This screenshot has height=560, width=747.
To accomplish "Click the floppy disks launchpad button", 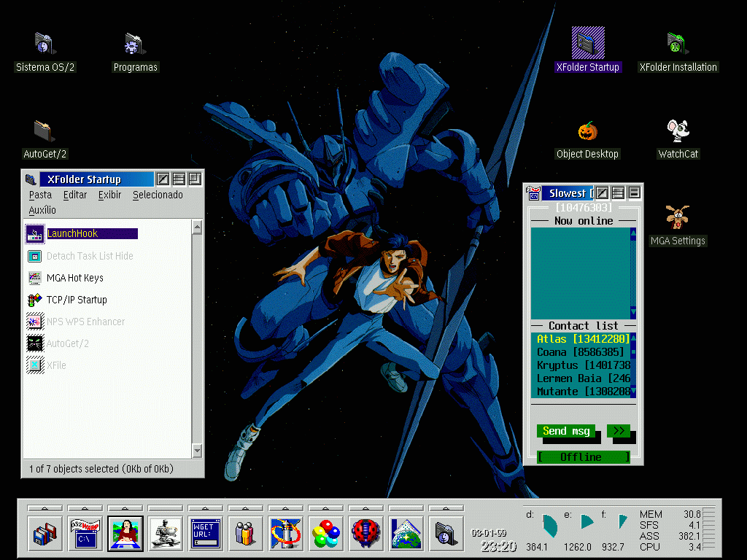I will click(x=44, y=533).
